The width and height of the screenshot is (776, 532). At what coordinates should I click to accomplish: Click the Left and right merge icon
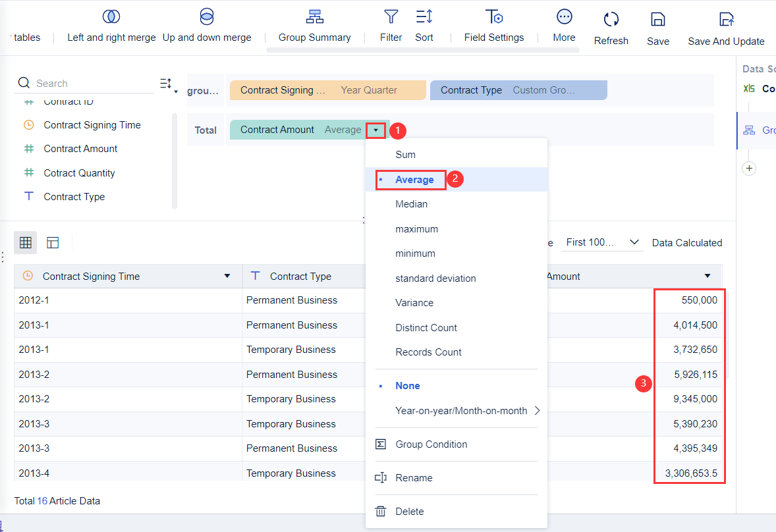111,17
